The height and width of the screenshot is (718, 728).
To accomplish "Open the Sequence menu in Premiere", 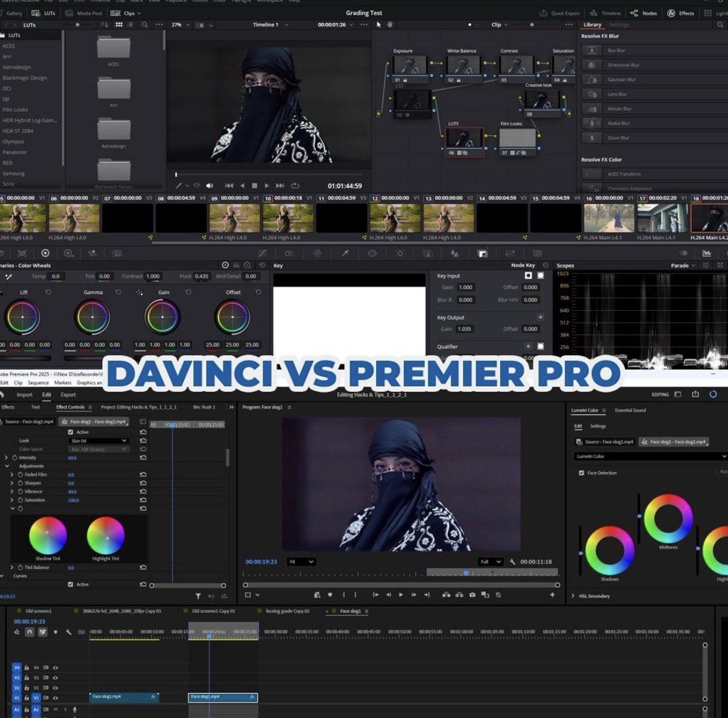I will point(38,383).
